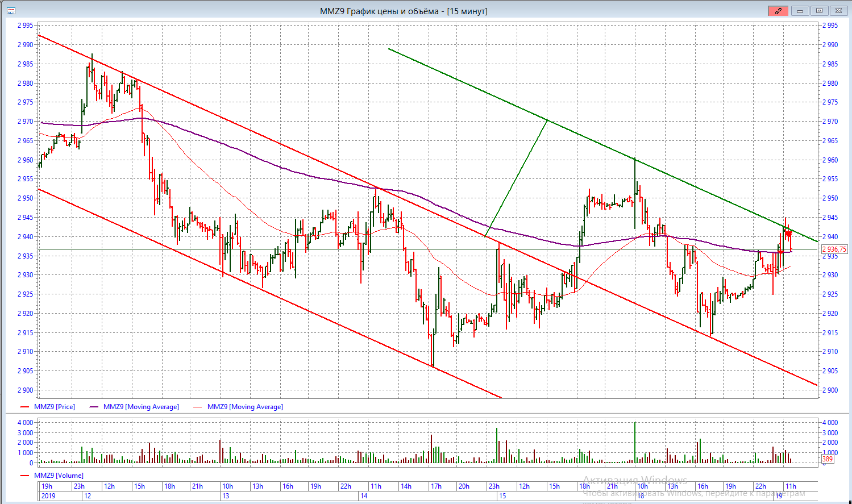The width and height of the screenshot is (852, 504).
Task: Click the date label 15 on date row
Action: 502,496
